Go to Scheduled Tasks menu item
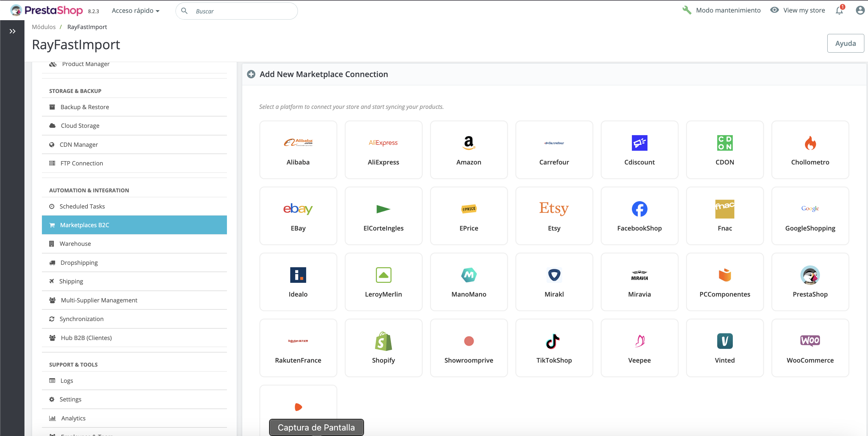 point(82,206)
